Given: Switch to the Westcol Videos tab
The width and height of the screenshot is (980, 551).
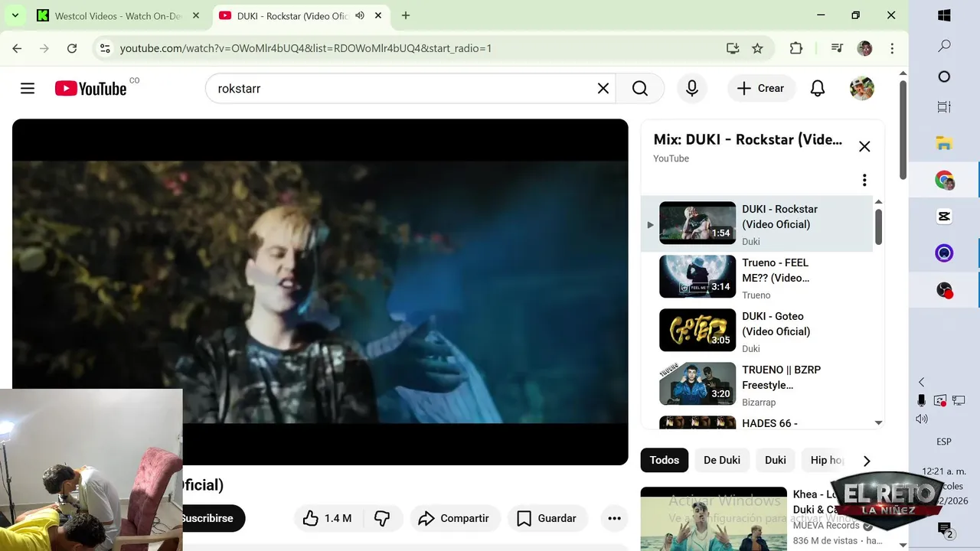Looking at the screenshot, I should pyautogui.click(x=119, y=15).
